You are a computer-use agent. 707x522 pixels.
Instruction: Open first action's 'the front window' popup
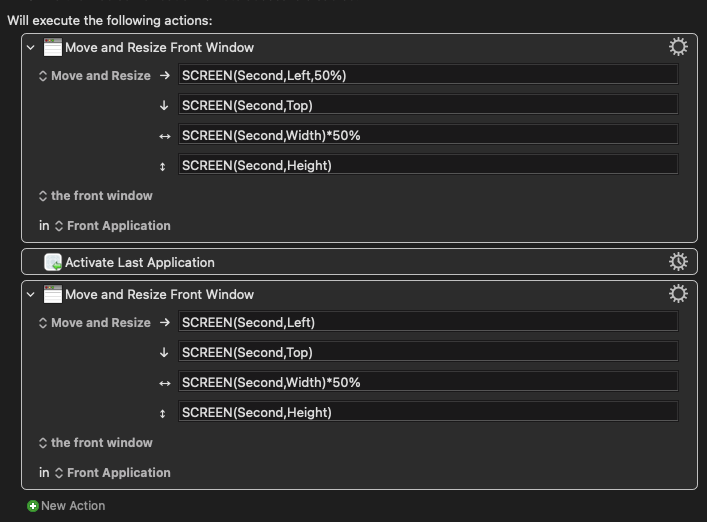[x=96, y=196]
